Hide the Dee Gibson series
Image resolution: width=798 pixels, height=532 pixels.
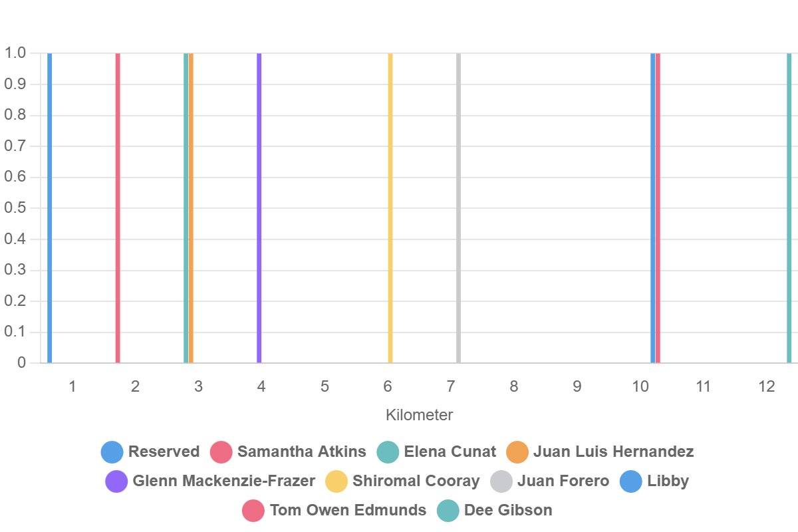[x=508, y=511]
